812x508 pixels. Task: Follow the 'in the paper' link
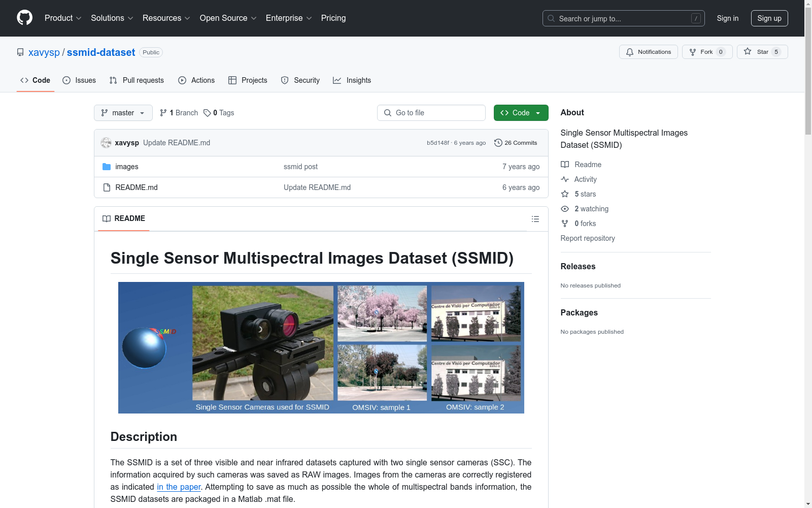point(179,487)
